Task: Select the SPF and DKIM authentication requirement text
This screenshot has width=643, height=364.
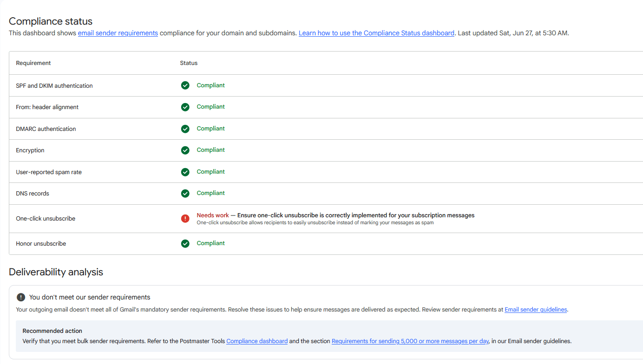Action: pyautogui.click(x=54, y=86)
